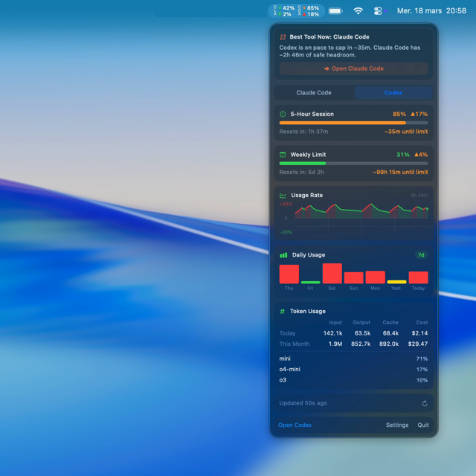Click the This Month cost $29.47
The width and height of the screenshot is (476, 476).
click(418, 344)
